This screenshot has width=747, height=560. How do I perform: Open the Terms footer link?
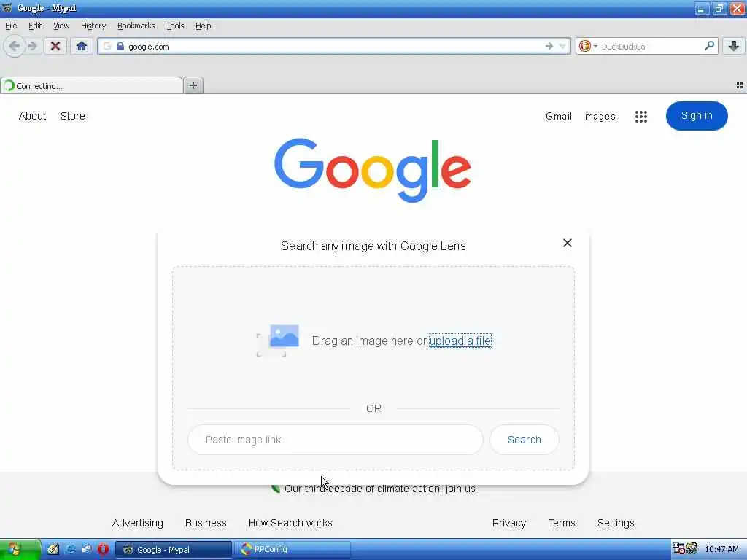click(x=562, y=523)
